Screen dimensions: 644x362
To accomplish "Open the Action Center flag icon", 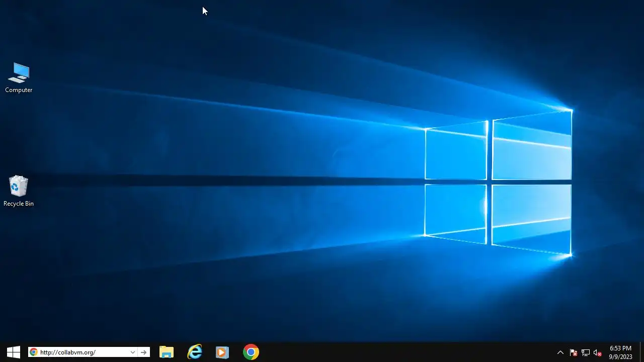I will click(573, 352).
